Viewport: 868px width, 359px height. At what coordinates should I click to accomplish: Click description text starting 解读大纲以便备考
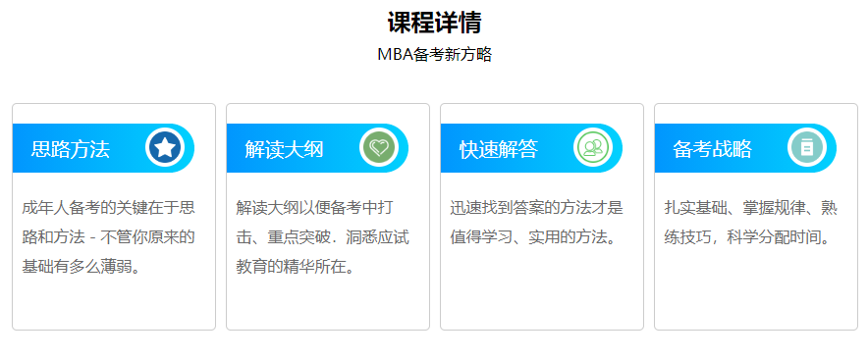pyautogui.click(x=323, y=237)
